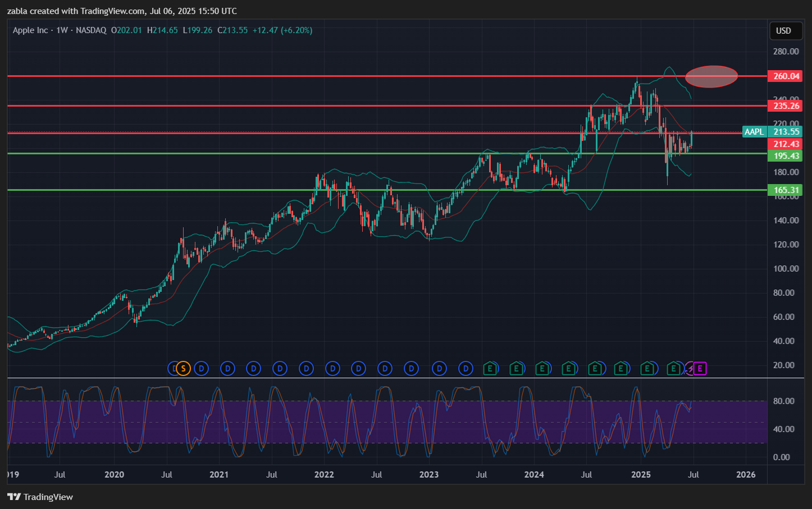Open the D dividend marker near August 2022
The width and height of the screenshot is (812, 509).
(385, 369)
